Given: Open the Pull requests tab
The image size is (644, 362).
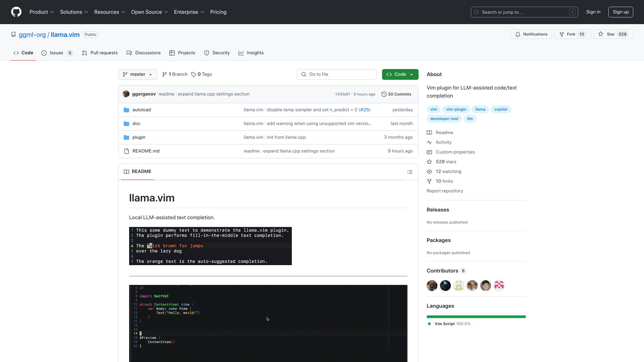Looking at the screenshot, I should click(100, 53).
